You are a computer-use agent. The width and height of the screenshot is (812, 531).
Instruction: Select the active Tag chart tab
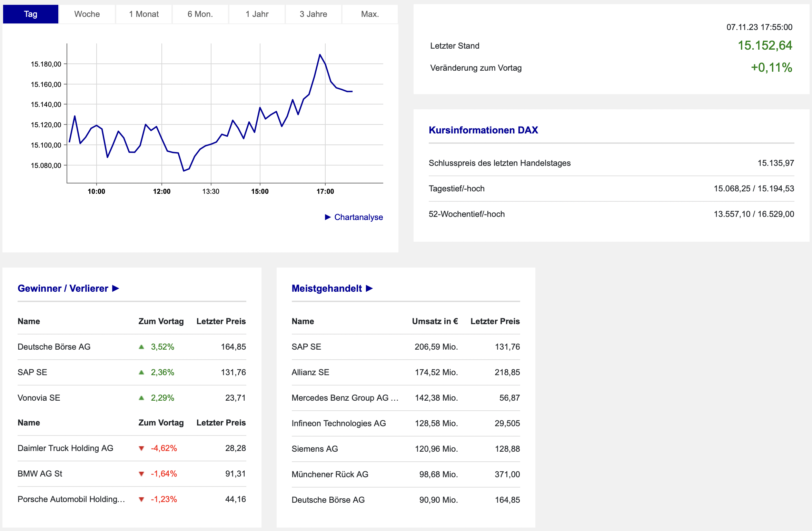30,14
